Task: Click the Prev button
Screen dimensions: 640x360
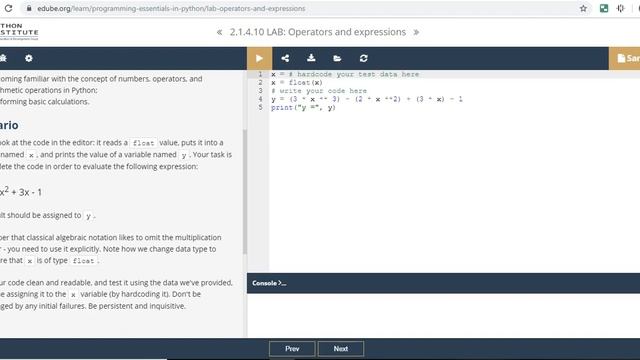Action: coord(292,349)
